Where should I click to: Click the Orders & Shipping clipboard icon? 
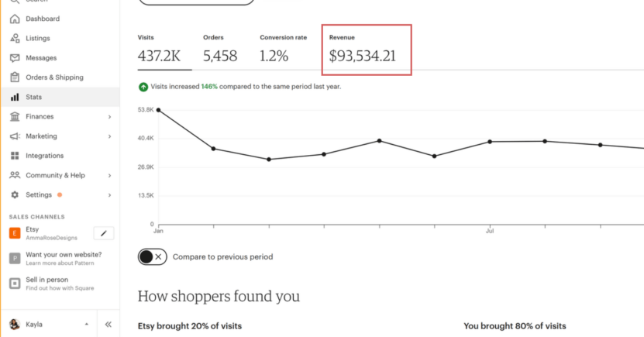(15, 77)
